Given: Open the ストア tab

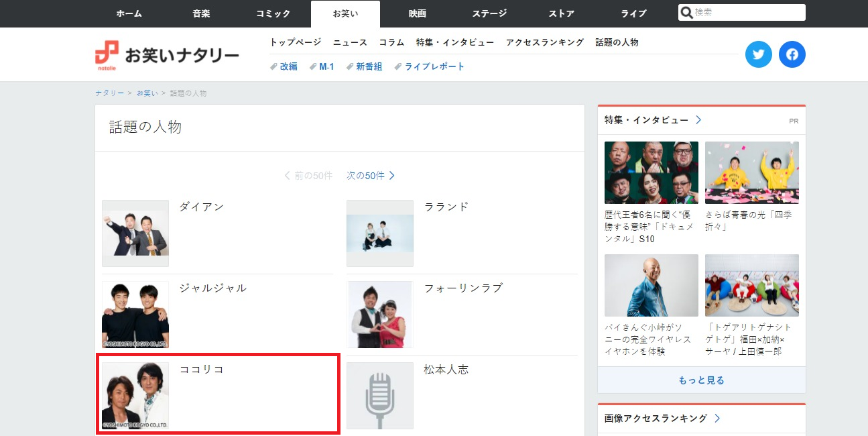Looking at the screenshot, I should pyautogui.click(x=562, y=13).
